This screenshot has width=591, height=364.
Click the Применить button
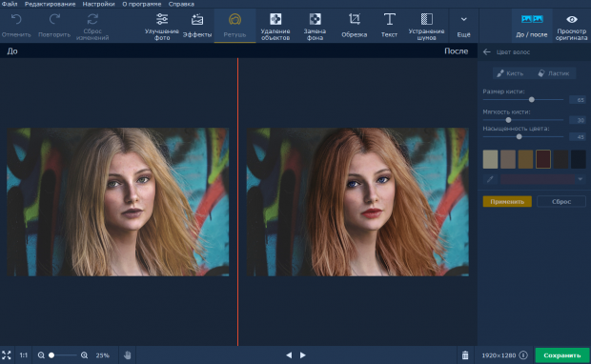pos(507,202)
